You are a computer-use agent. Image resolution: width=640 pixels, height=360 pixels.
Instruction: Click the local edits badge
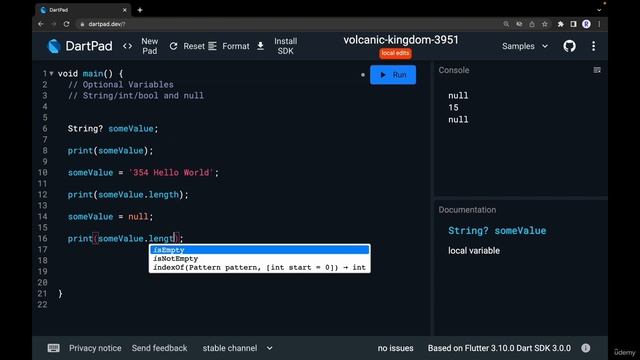(x=395, y=53)
